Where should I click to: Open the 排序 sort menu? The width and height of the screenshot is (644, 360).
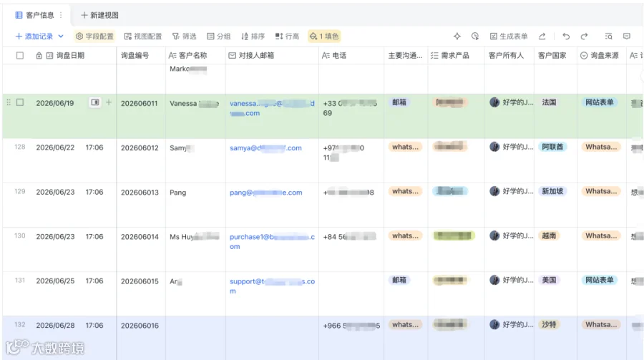(253, 37)
